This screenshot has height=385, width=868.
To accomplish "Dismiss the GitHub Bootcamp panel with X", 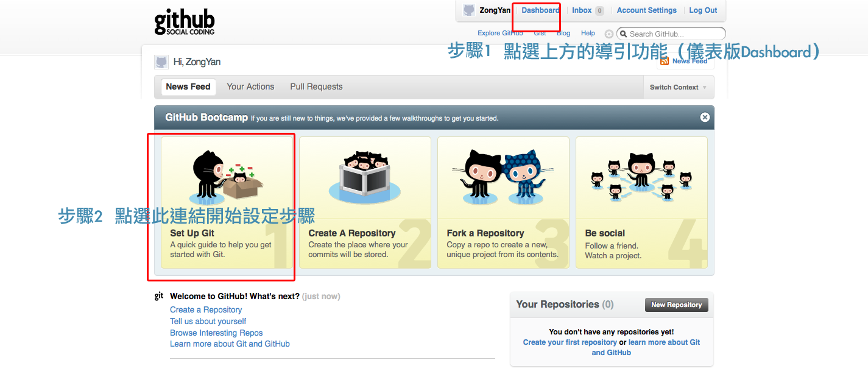I will tap(705, 117).
